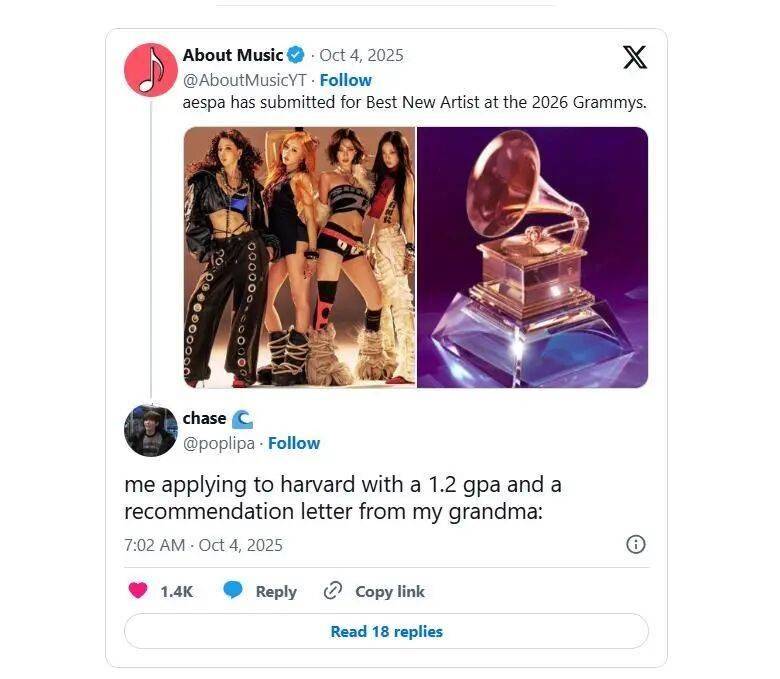Click the X logo in the corner

click(634, 57)
